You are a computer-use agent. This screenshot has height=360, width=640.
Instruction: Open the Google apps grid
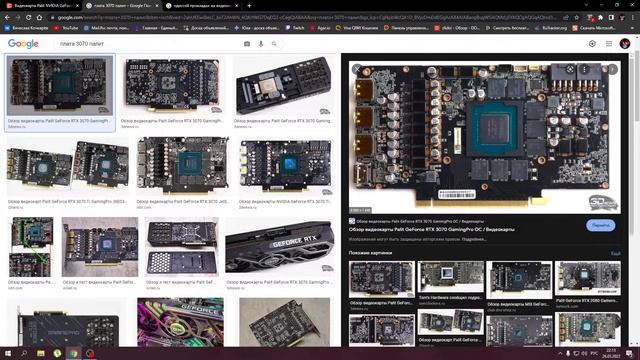[609, 44]
